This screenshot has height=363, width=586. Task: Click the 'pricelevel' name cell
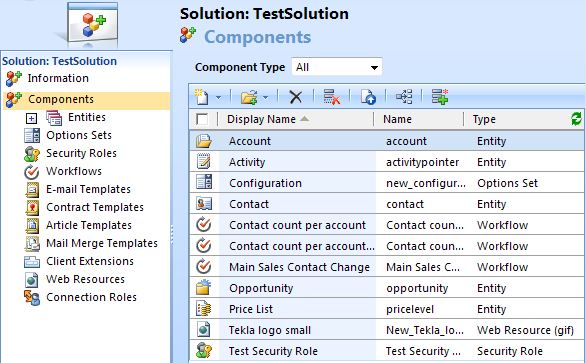410,309
